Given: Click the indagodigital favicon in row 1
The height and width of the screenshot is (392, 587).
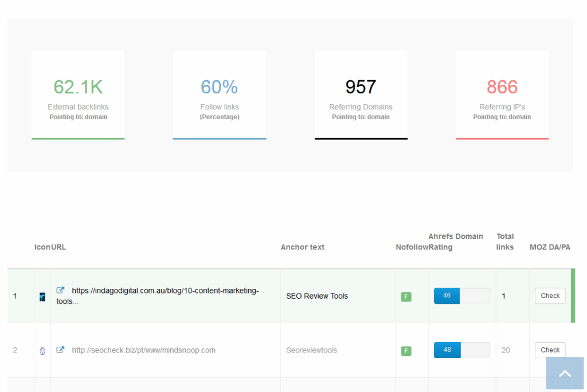Looking at the screenshot, I should pyautogui.click(x=42, y=297).
